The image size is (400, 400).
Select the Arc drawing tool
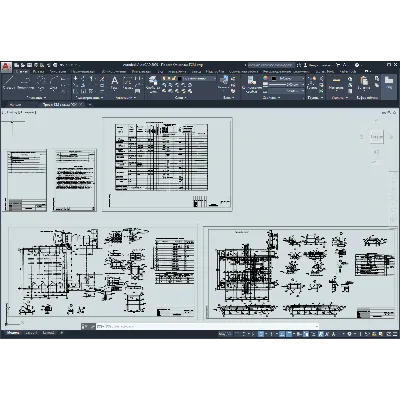point(54,83)
